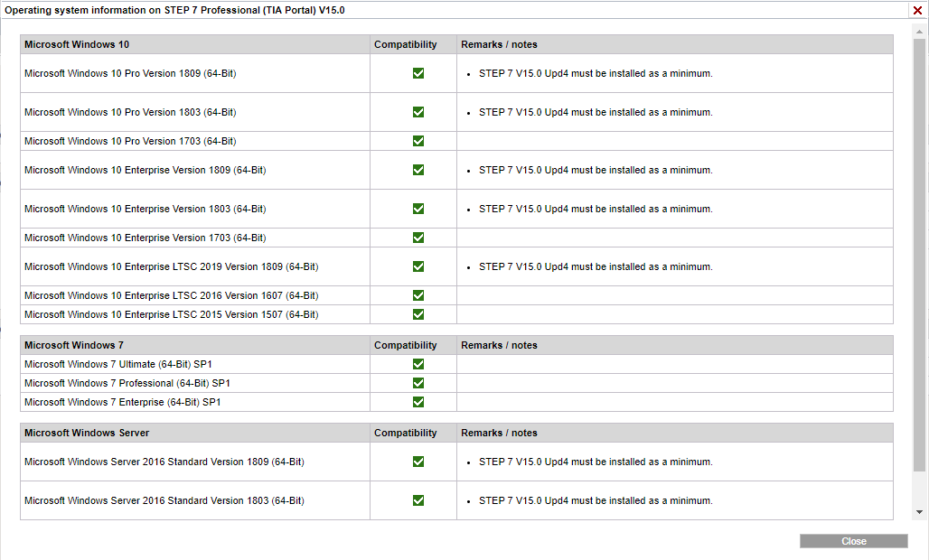Click the scrollbar down arrow

pyautogui.click(x=919, y=512)
